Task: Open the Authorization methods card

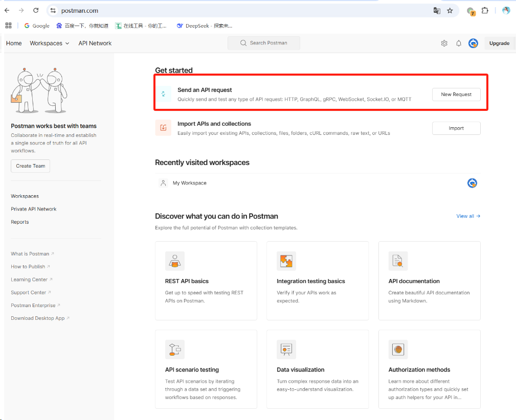Action: [430, 369]
